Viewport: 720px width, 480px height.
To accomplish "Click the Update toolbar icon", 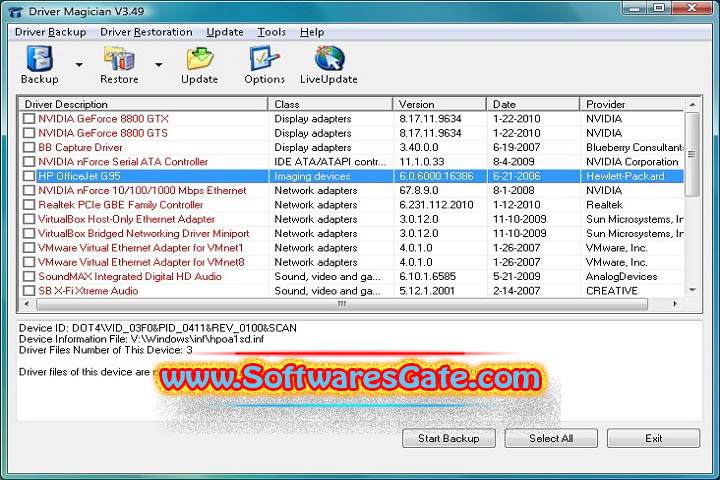I will click(x=199, y=65).
